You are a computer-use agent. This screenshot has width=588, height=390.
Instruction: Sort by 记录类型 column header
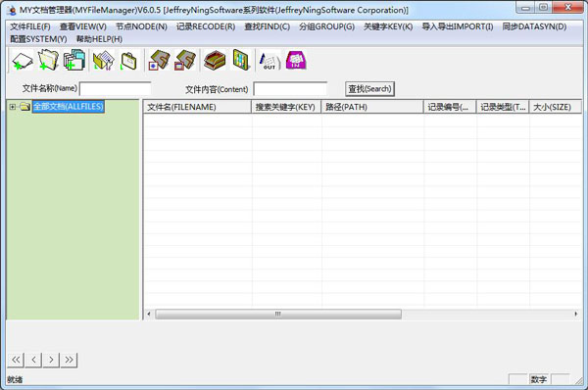tap(503, 107)
